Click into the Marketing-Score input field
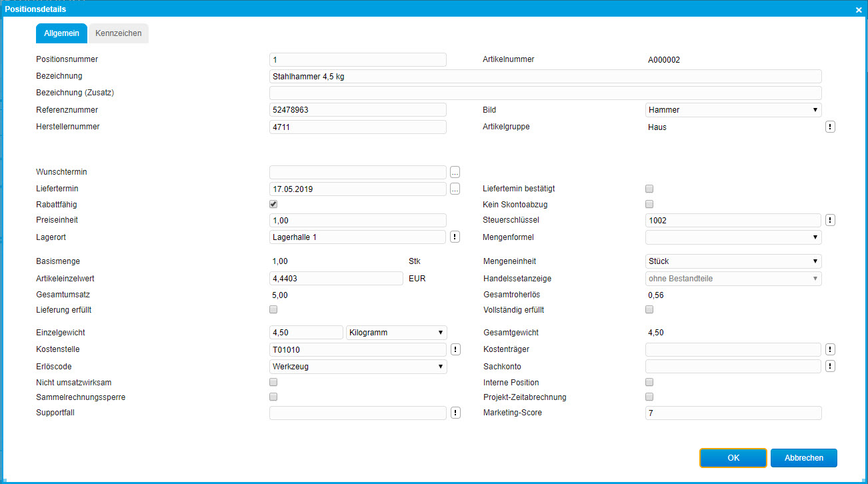The width and height of the screenshot is (868, 484). 733,413
